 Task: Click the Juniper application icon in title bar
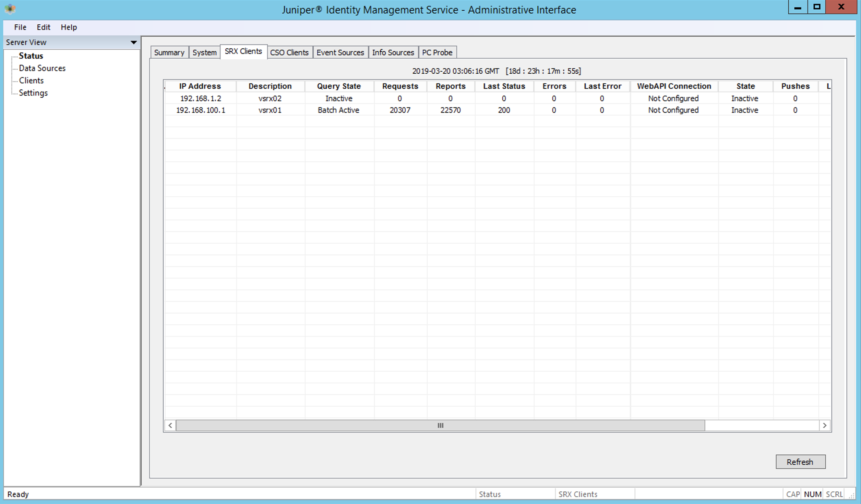(10, 9)
